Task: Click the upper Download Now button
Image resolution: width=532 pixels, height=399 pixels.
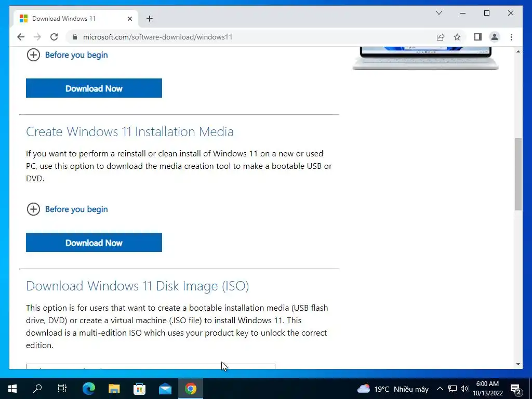Action: click(94, 88)
